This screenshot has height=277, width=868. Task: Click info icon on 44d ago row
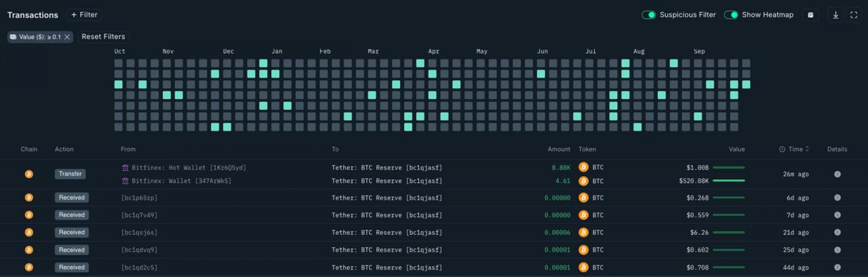[837, 267]
